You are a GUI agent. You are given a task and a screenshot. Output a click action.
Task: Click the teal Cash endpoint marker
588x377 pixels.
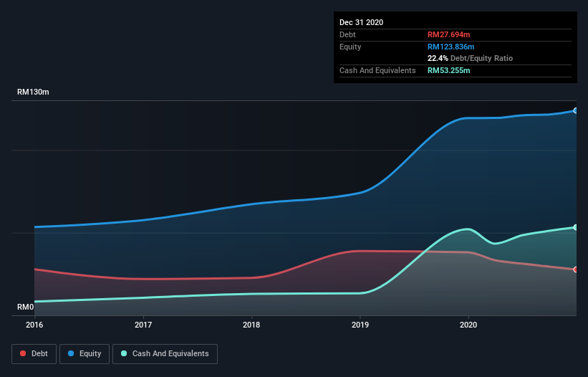tap(576, 227)
